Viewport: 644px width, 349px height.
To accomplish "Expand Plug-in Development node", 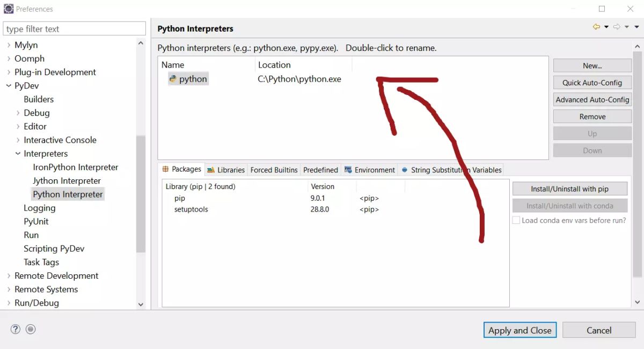I will click(x=9, y=72).
